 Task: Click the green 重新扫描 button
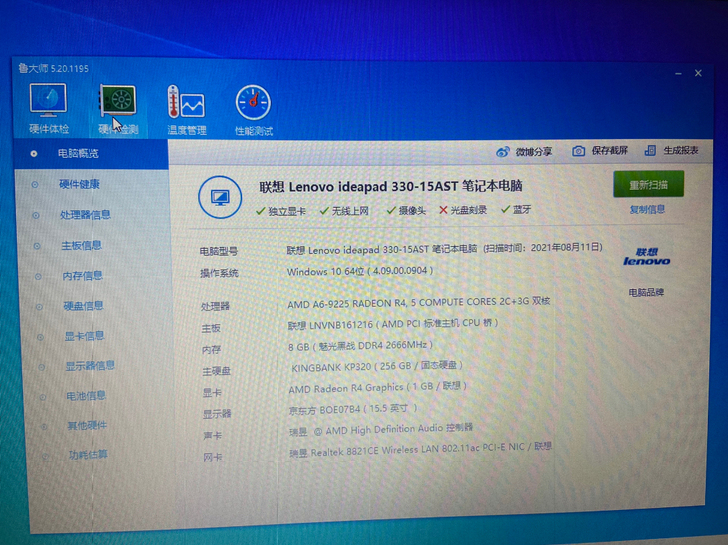coord(648,184)
